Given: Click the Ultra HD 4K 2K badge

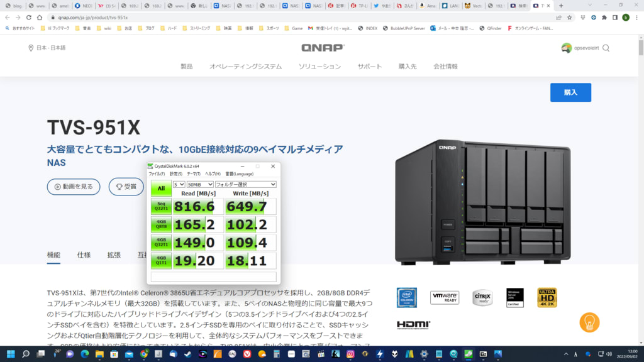Looking at the screenshot, I should [x=547, y=297].
